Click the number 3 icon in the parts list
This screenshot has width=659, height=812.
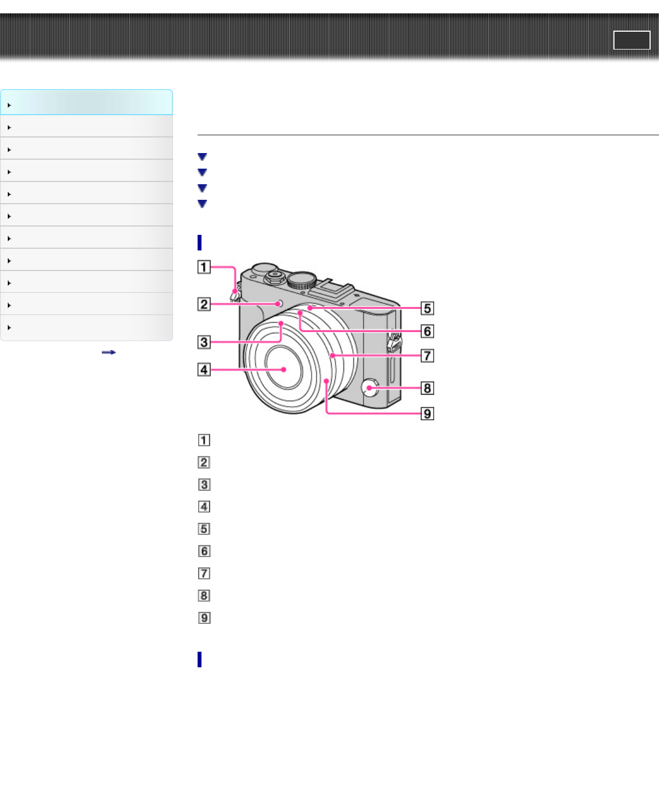point(204,485)
